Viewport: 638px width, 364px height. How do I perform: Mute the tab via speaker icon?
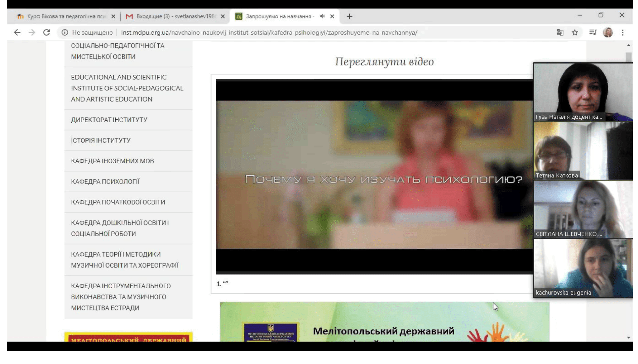tap(322, 16)
